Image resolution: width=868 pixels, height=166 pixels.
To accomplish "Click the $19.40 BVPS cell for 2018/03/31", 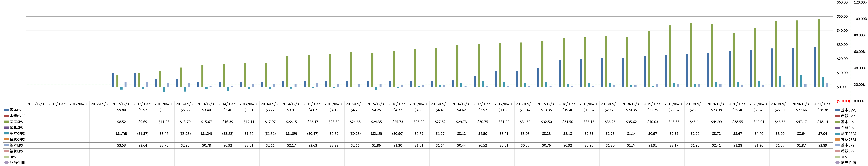I will point(568,110).
